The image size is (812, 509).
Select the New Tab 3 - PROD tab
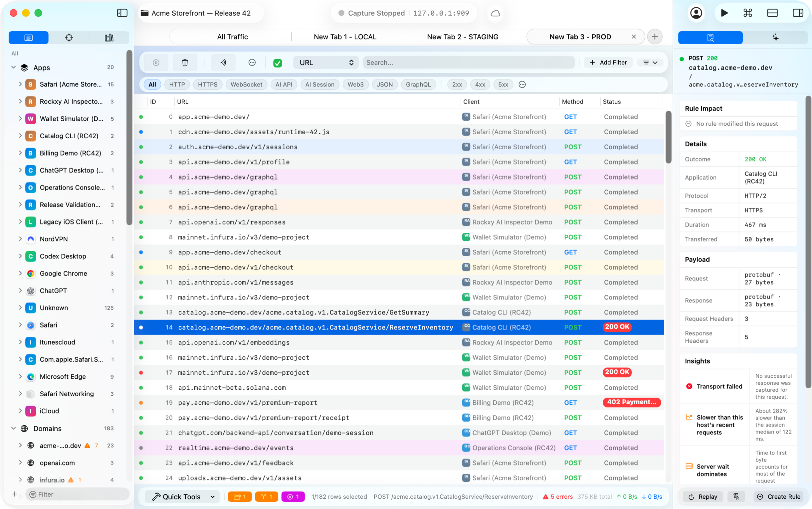point(580,37)
